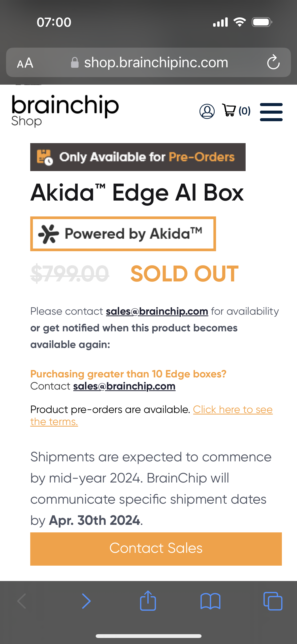Open the hamburger navigation menu
Viewport: 297px width, 644px height.
(271, 112)
